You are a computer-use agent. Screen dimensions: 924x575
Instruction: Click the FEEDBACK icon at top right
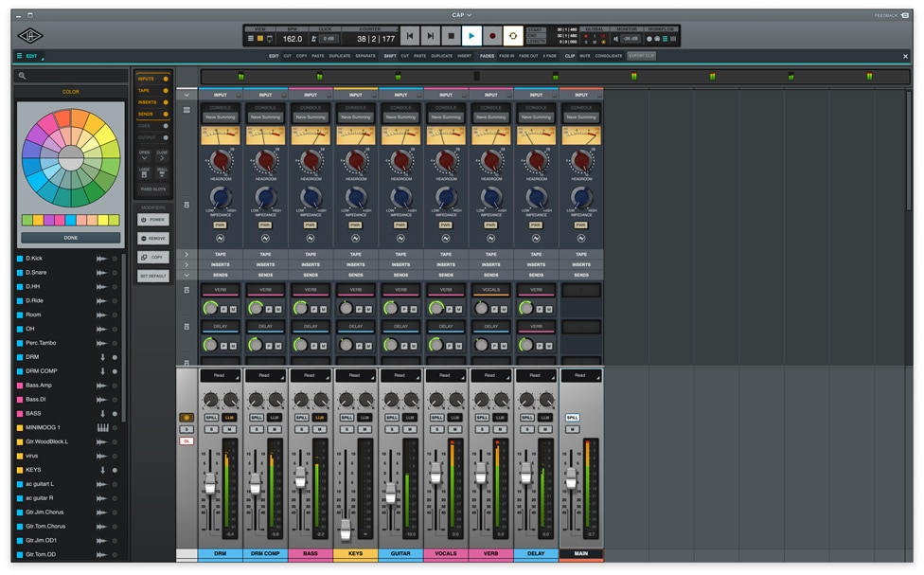(x=904, y=15)
